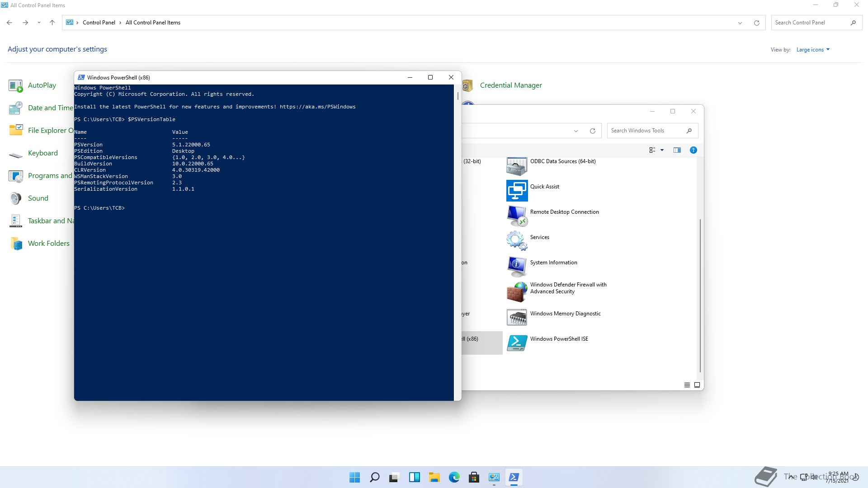The height and width of the screenshot is (488, 868).
Task: Click the aka.ms/PSWindows URL text
Action: pyautogui.click(x=318, y=107)
